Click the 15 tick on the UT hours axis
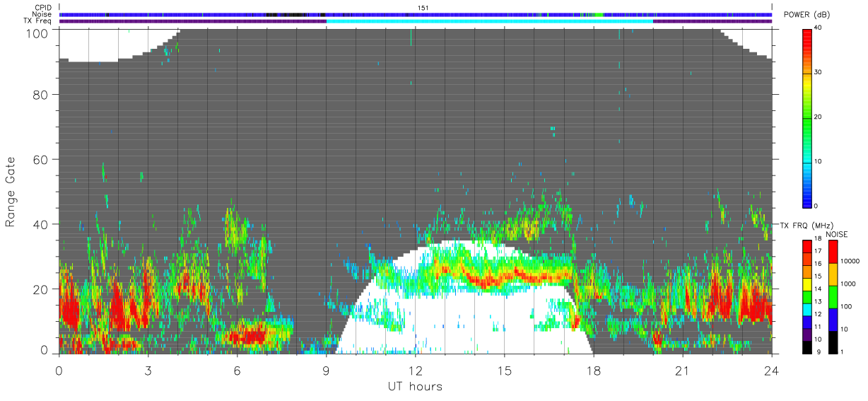This screenshot has height=401, width=868. point(505,370)
